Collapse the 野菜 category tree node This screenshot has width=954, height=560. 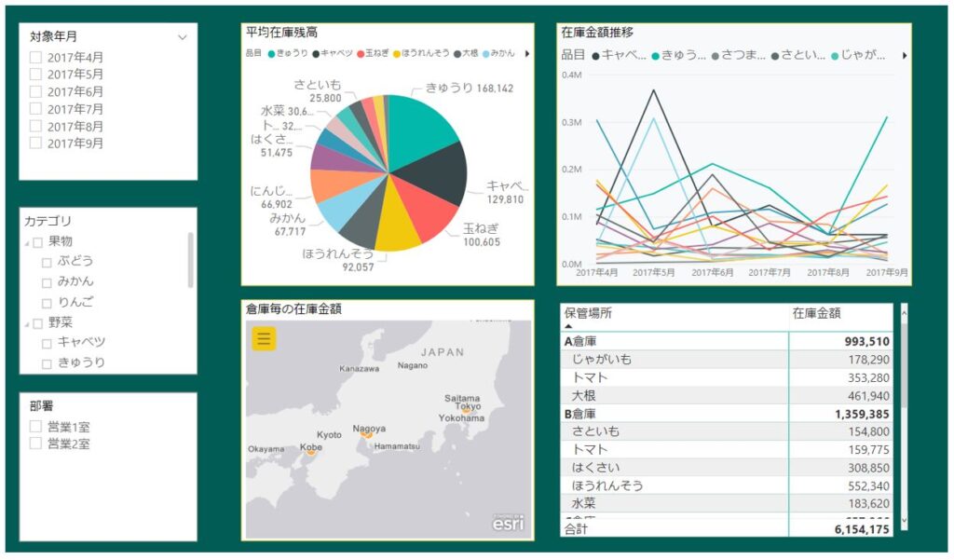pyautogui.click(x=26, y=322)
